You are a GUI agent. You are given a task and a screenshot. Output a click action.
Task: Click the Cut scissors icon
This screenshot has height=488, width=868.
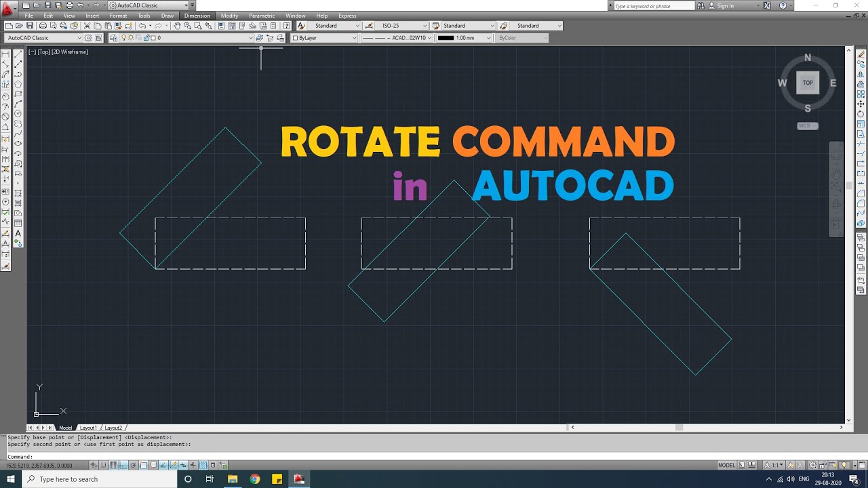point(87,26)
